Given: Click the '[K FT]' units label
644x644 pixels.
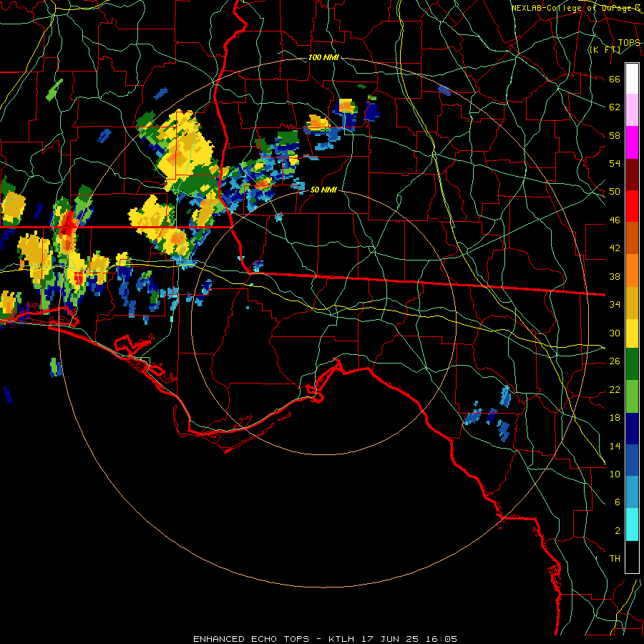Looking at the screenshot, I should 605,50.
